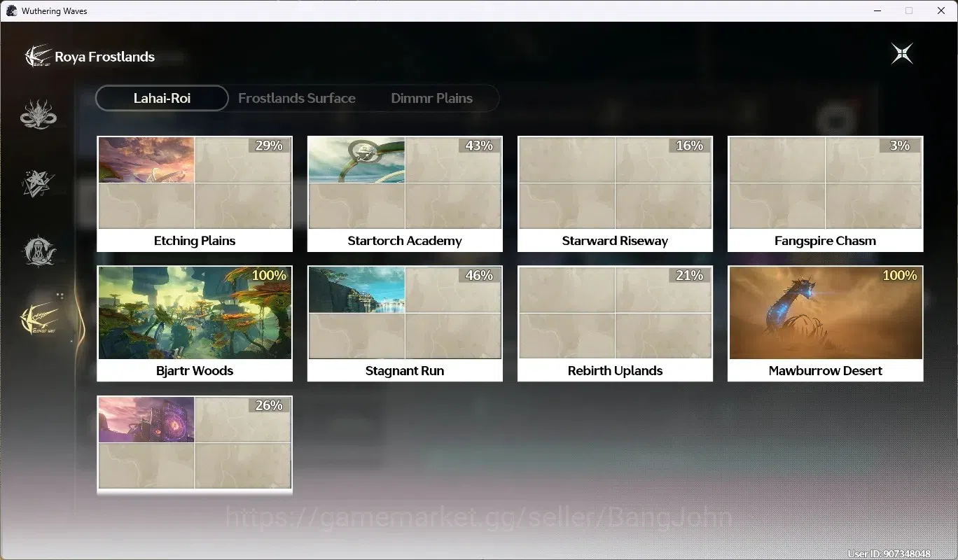This screenshot has width=958, height=560.
Task: Click the Mawburrow Desert label
Action: point(826,371)
